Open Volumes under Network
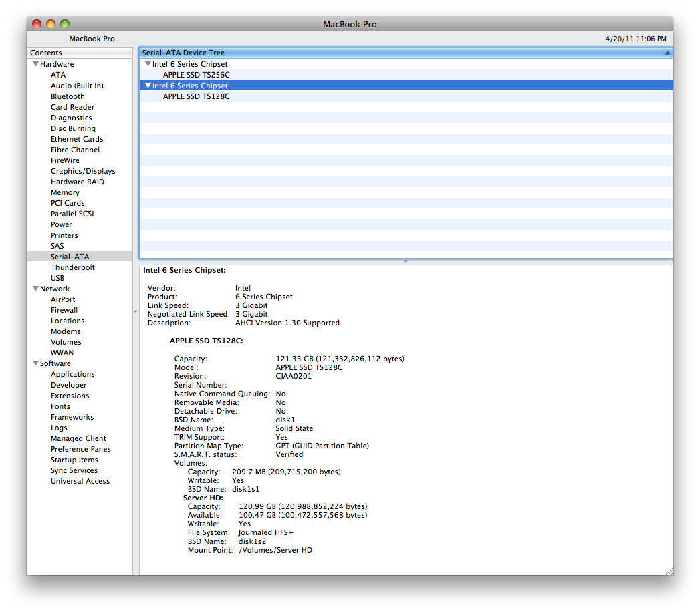The width and height of the screenshot is (700, 612). pyautogui.click(x=66, y=343)
